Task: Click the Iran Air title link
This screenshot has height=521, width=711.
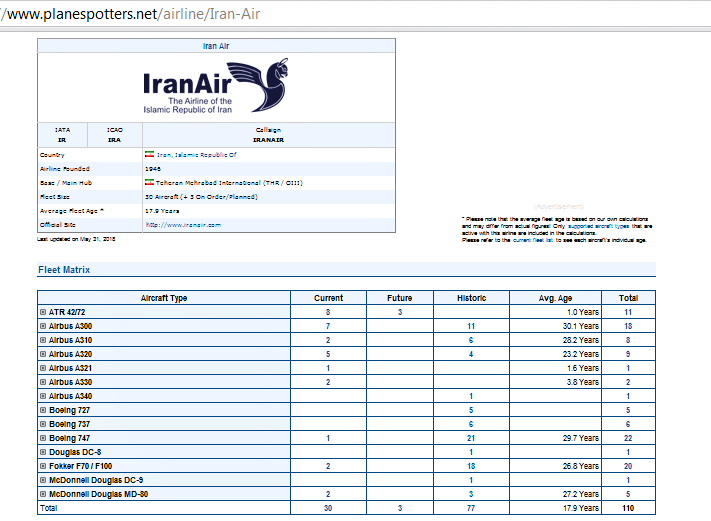Action: [216, 46]
